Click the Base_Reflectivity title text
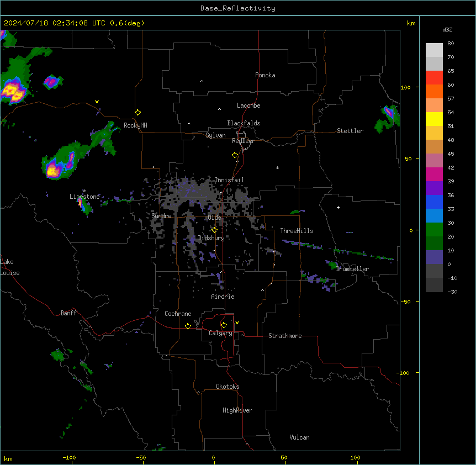 point(238,8)
